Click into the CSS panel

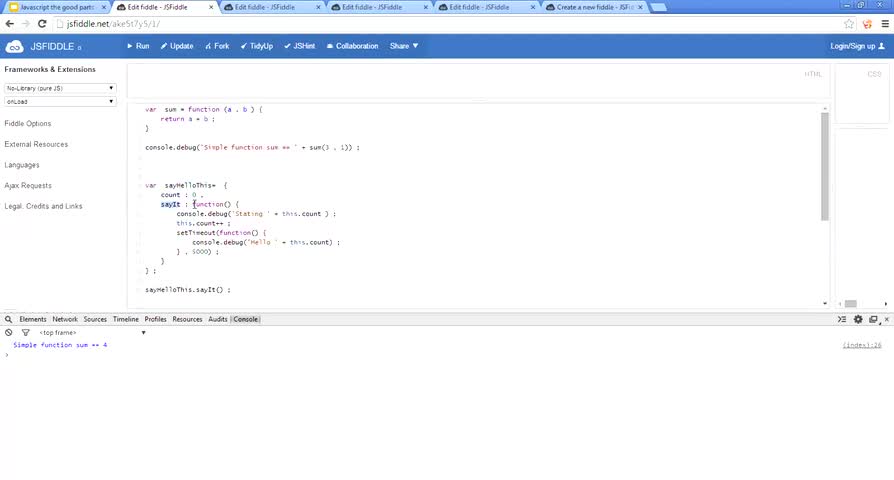click(862, 93)
